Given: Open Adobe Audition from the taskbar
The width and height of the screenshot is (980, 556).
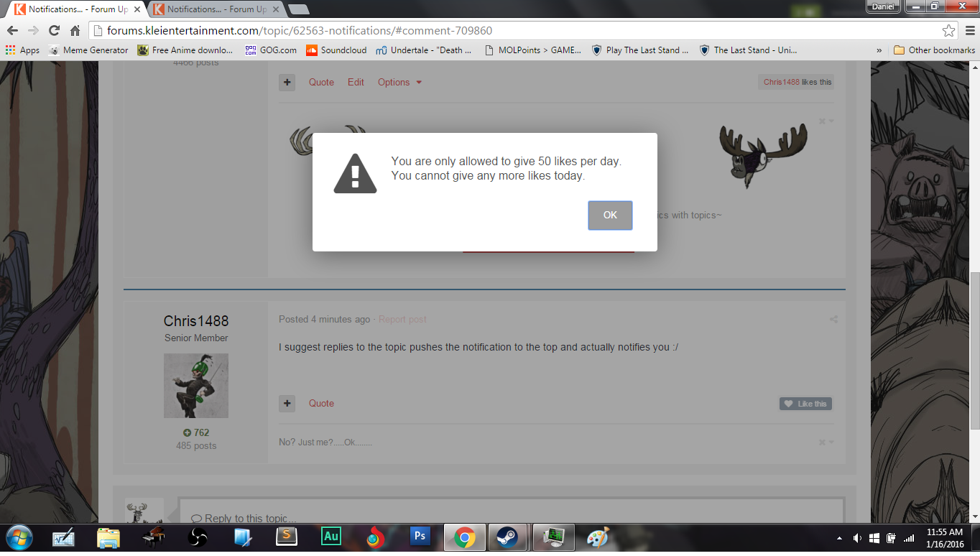Looking at the screenshot, I should pyautogui.click(x=330, y=537).
